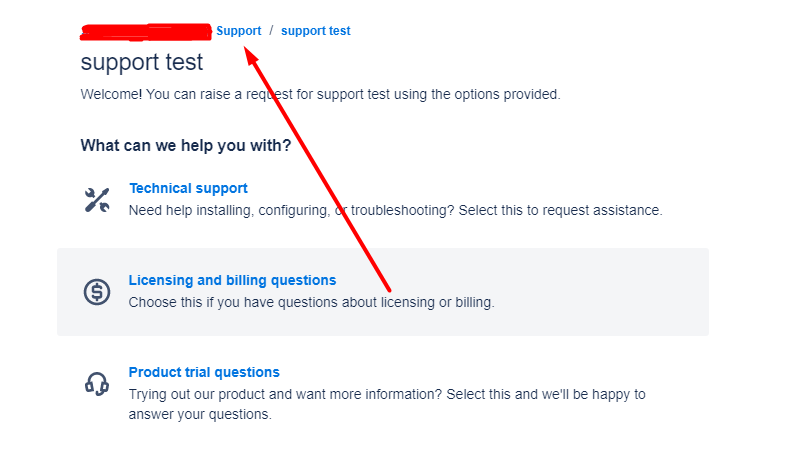Viewport: 792px width, 455px height.
Task: Click the support test page heading
Action: [141, 62]
